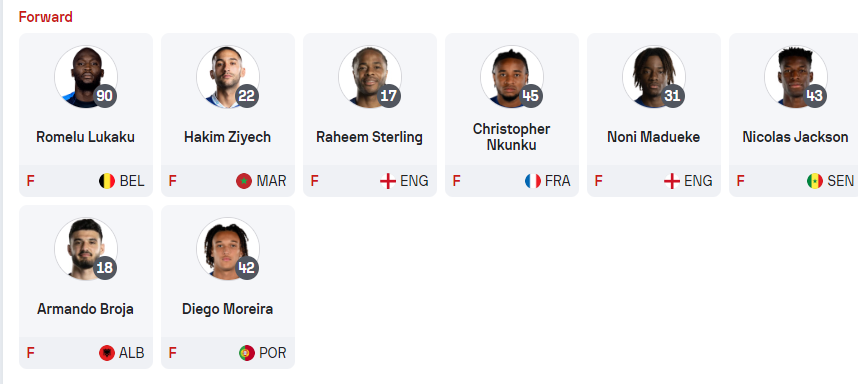Click the Belgium flag icon on Lukaku's card
The image size is (858, 384).
click(x=107, y=181)
